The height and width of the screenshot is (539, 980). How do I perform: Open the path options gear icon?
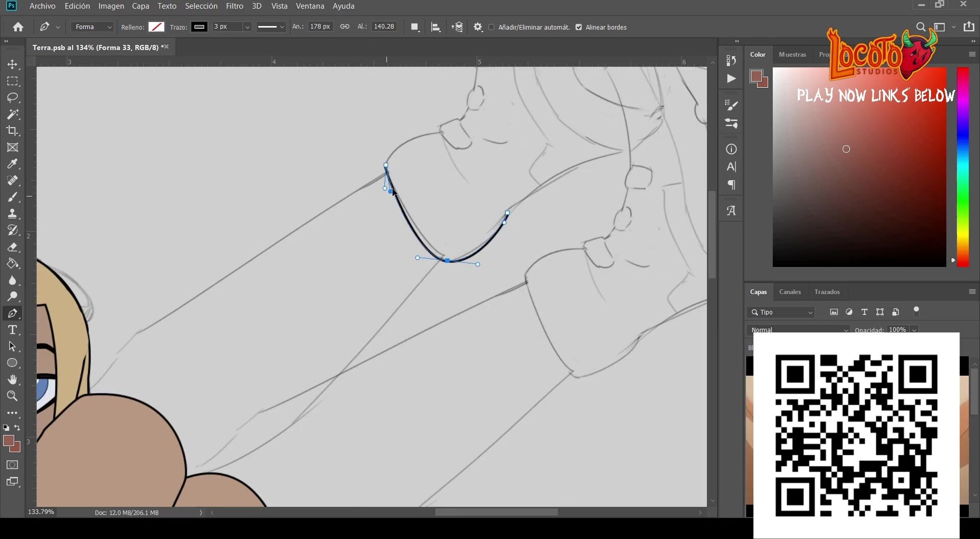[478, 27]
